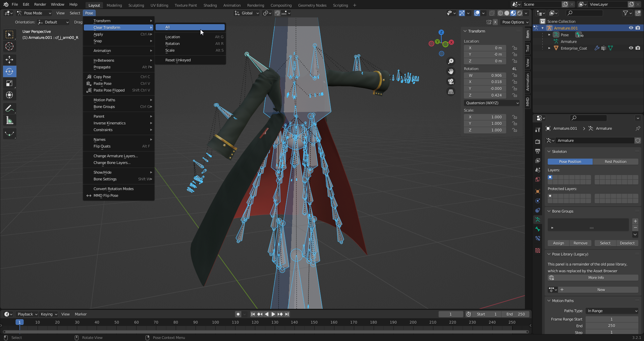
Task: Open the Render properties camera icon
Action: 538,142
